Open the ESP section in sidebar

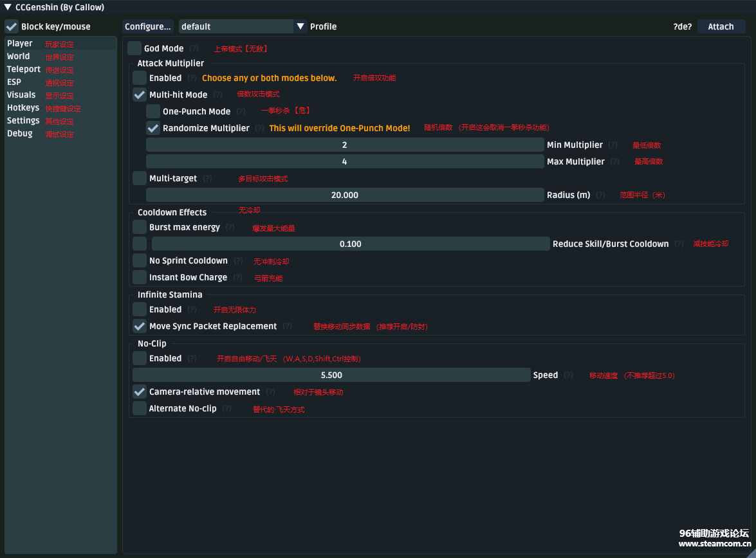tap(14, 82)
